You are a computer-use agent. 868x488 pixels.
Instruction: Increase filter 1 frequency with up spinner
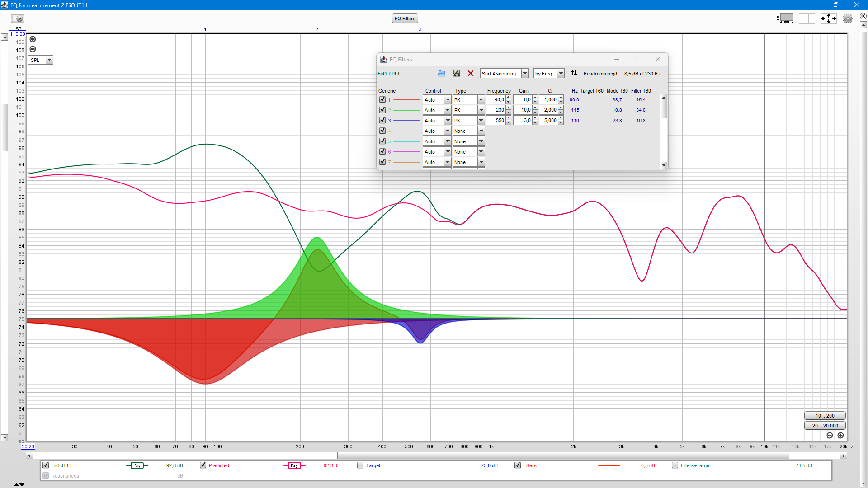(x=509, y=97)
